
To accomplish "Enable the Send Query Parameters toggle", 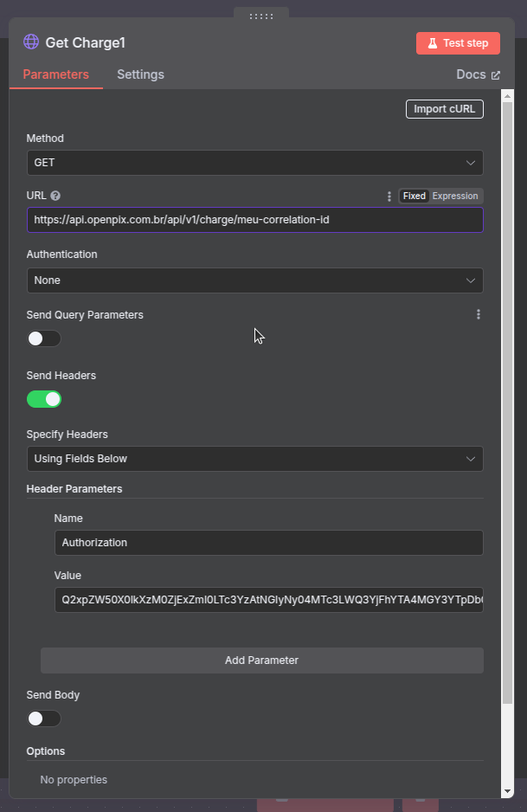I will pos(43,338).
